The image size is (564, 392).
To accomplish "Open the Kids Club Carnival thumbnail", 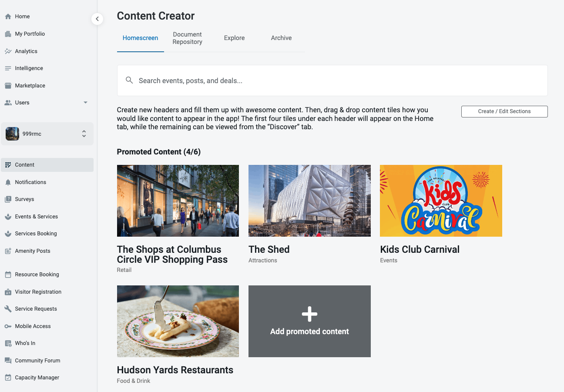I will point(441,201).
